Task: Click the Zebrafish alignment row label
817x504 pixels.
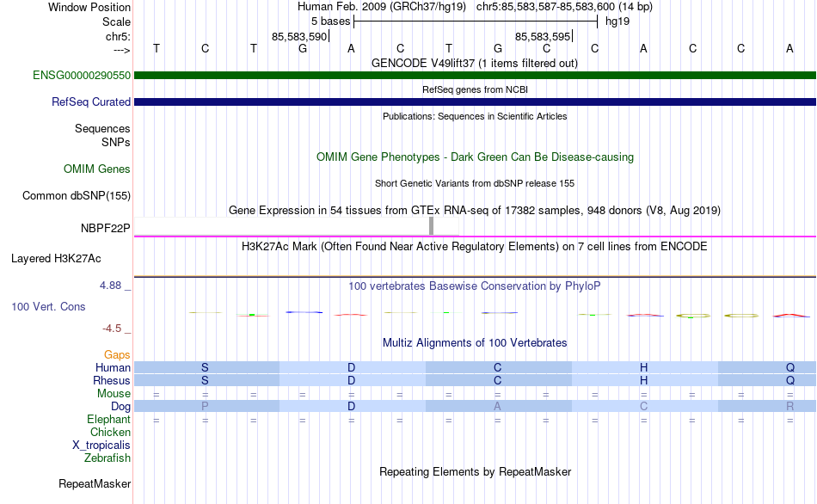Action: click(107, 458)
